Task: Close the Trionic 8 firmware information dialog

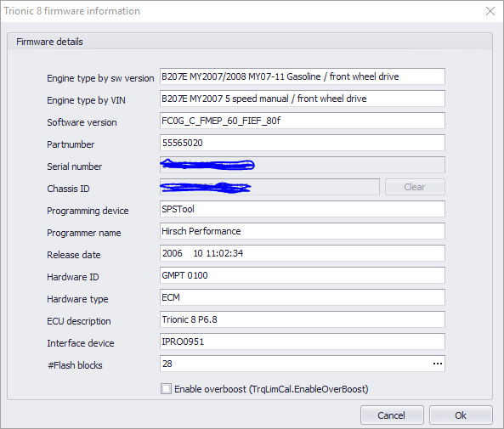Action: point(490,11)
